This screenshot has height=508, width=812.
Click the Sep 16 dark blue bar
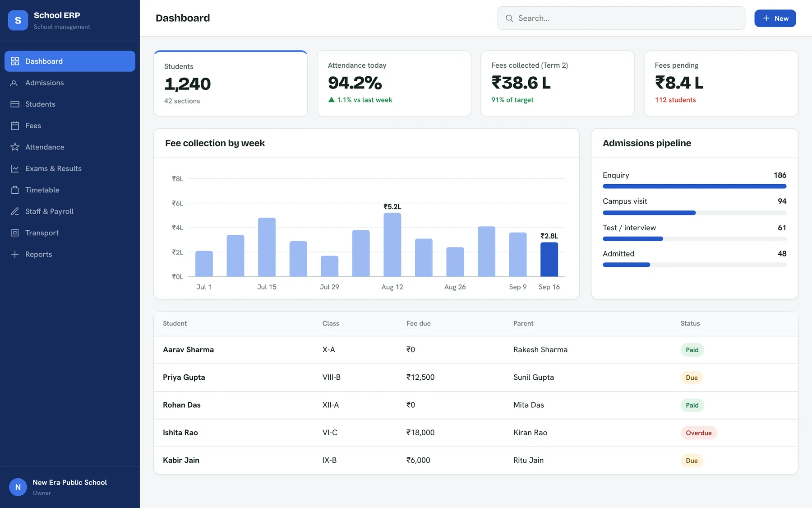tap(549, 259)
